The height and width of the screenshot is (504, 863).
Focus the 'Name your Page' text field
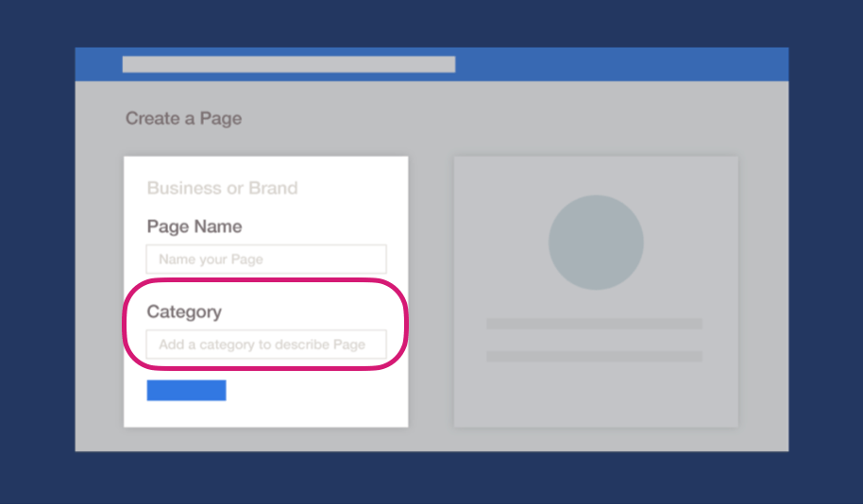(266, 260)
